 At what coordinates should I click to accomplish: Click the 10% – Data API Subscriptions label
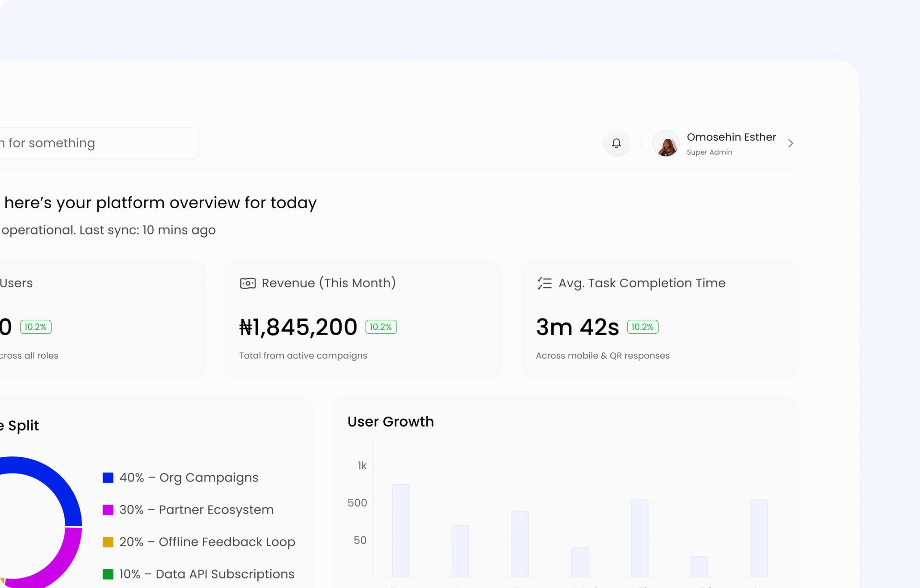pyautogui.click(x=207, y=574)
